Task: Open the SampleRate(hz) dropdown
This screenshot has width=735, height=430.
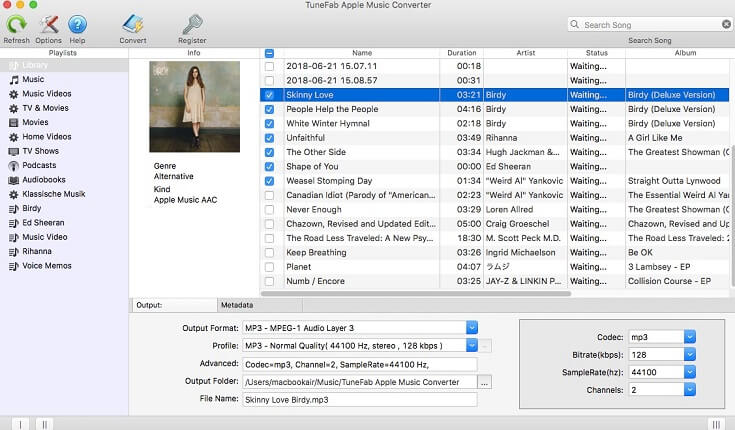Action: coord(690,372)
